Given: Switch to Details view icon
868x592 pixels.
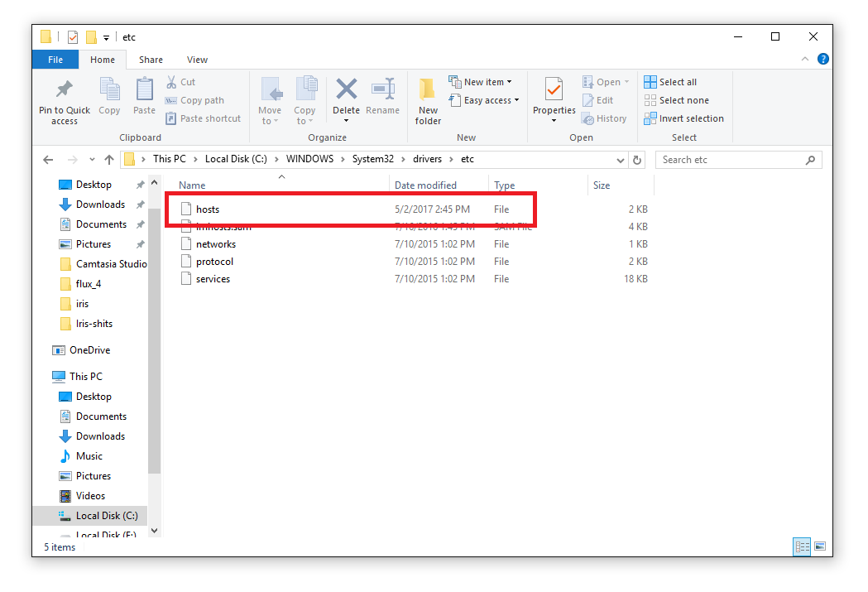Looking at the screenshot, I should (x=802, y=546).
